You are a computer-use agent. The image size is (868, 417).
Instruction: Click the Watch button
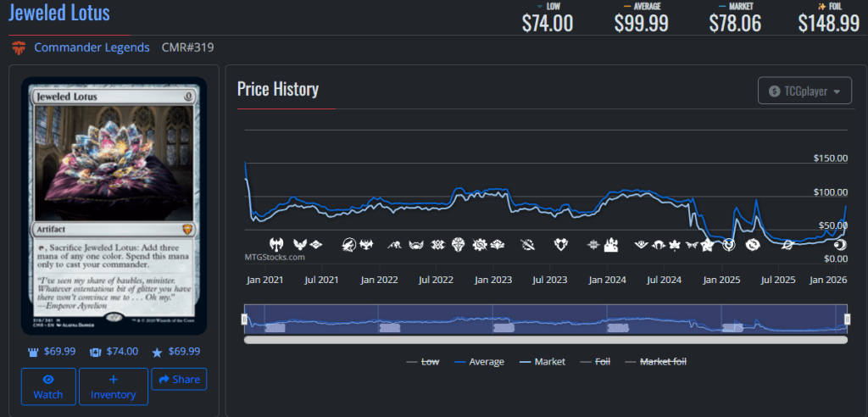coord(48,386)
